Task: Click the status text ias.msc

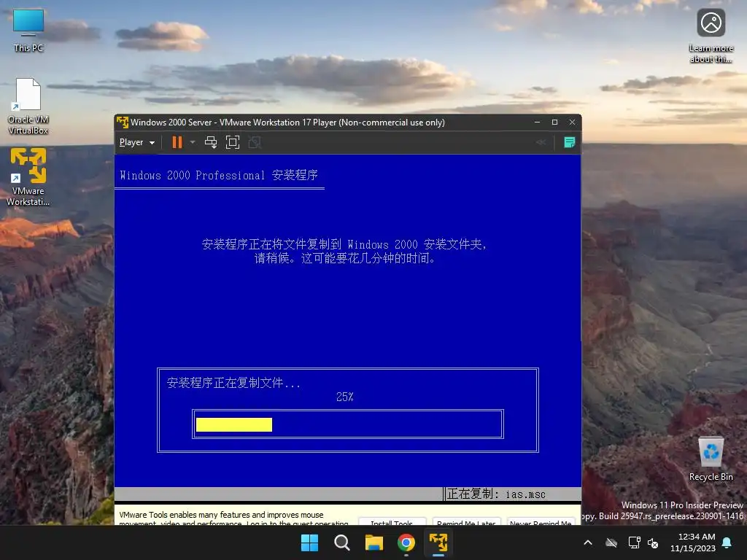Action: 525,494
